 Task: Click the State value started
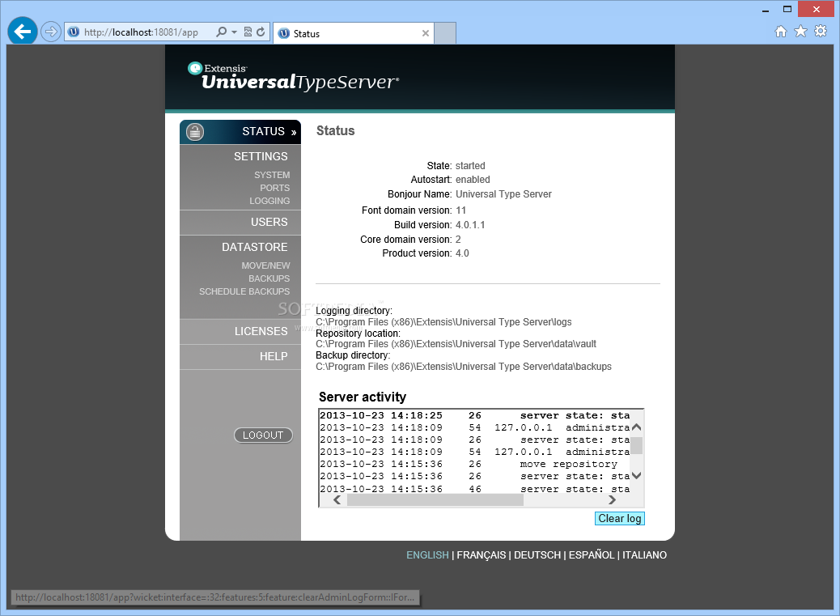[470, 166]
